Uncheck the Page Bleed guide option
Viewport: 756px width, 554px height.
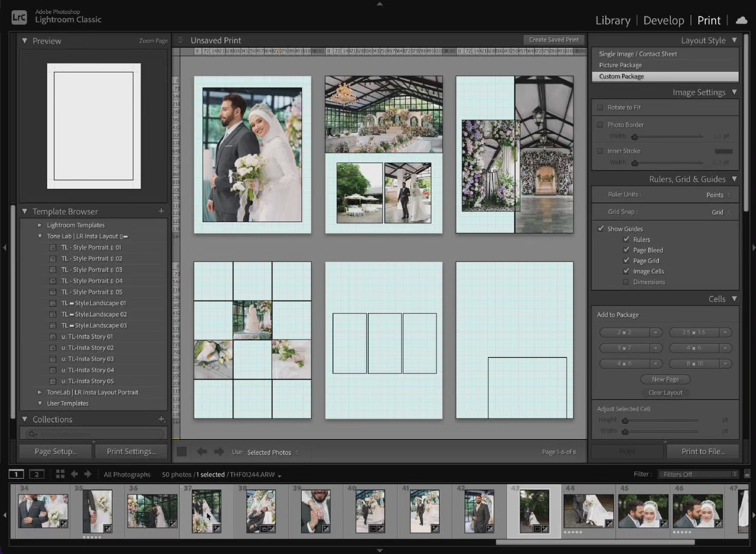626,250
